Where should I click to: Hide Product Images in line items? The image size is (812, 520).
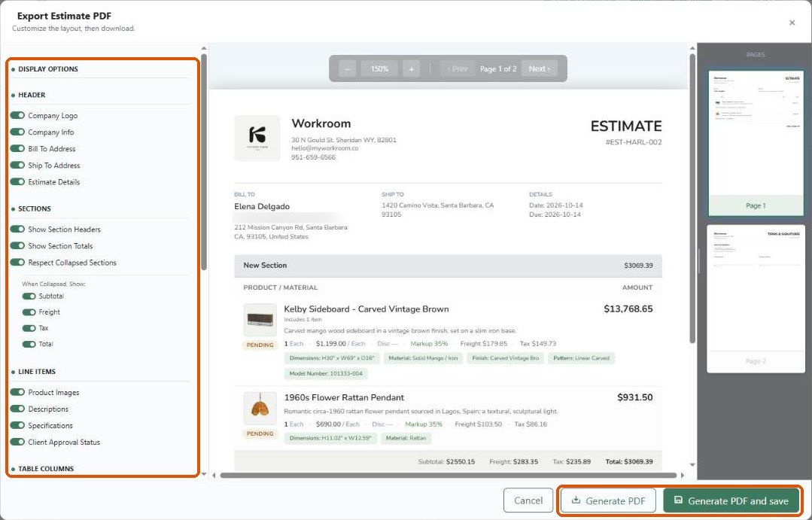tap(17, 392)
